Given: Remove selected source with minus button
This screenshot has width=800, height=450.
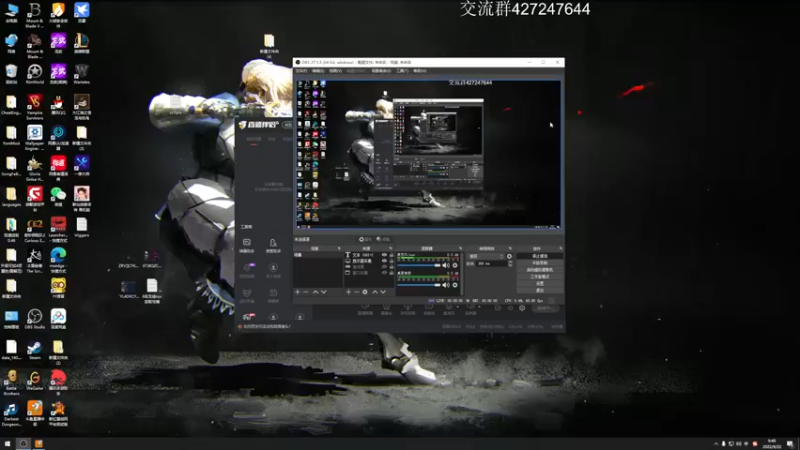Looking at the screenshot, I should click(x=356, y=292).
